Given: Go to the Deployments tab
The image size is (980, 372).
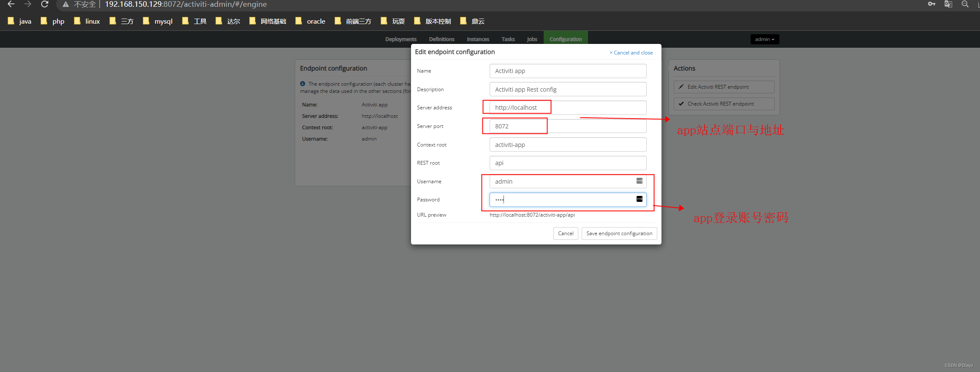Looking at the screenshot, I should (401, 39).
